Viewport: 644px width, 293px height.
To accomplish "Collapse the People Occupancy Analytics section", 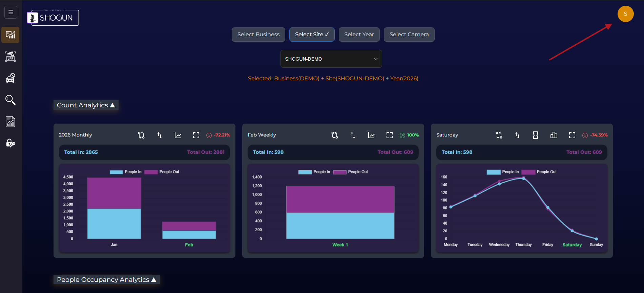I will coord(106,280).
